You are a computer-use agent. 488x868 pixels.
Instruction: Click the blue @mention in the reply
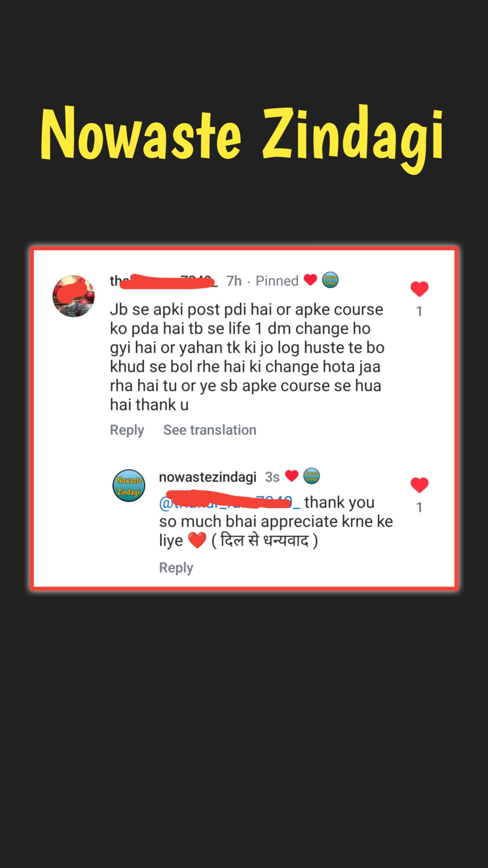tap(229, 502)
